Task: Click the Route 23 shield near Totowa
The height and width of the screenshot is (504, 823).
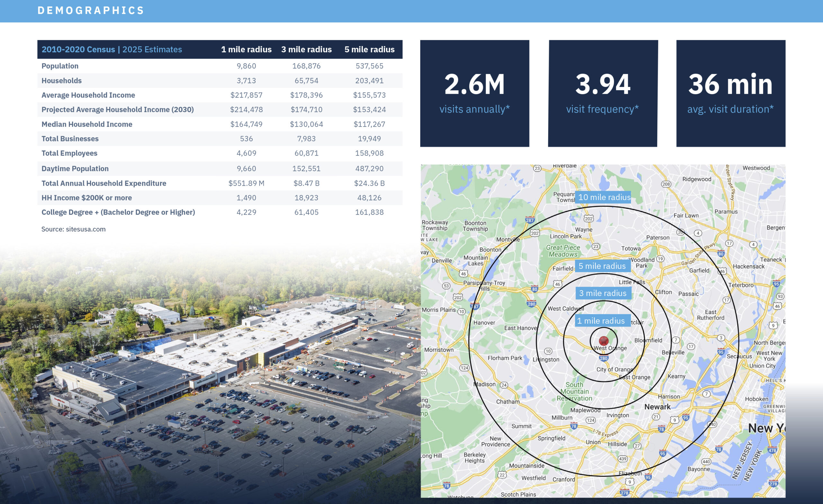Action: [596, 247]
